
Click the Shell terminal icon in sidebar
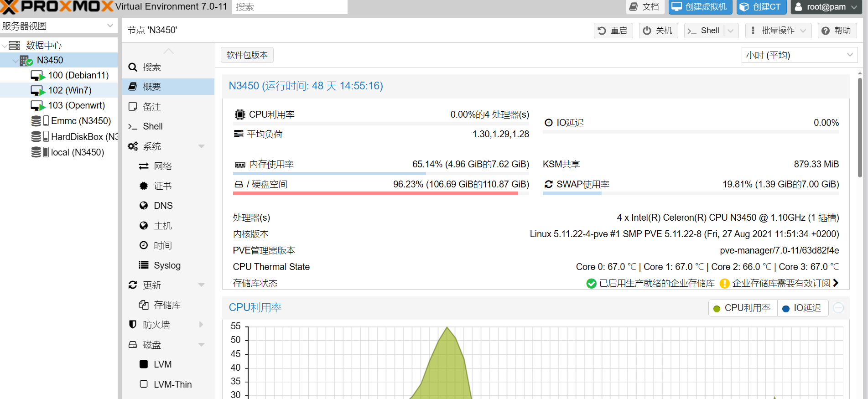(x=133, y=126)
